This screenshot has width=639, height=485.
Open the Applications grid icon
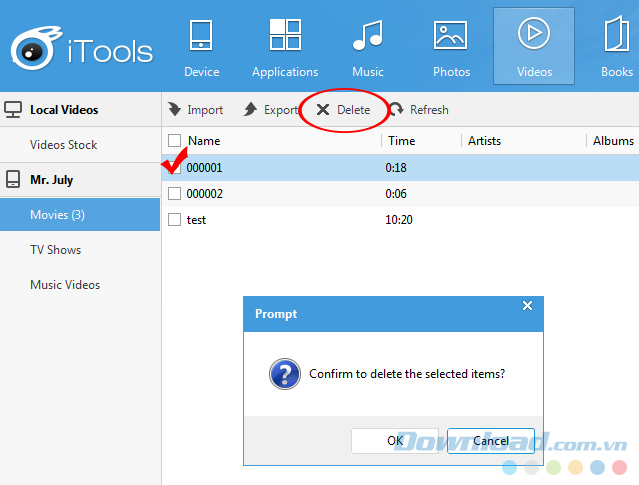(x=285, y=37)
